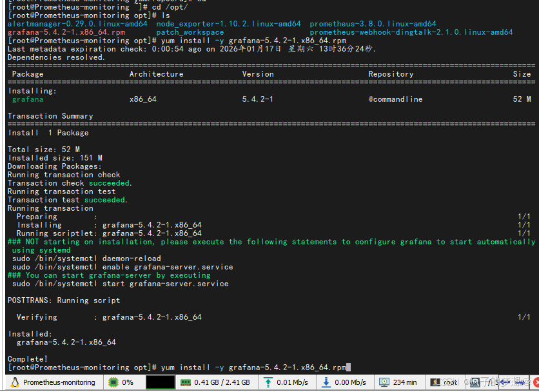The image size is (539, 392).
Task: Click the 'Installed size: 151 M' line
Action: point(55,158)
